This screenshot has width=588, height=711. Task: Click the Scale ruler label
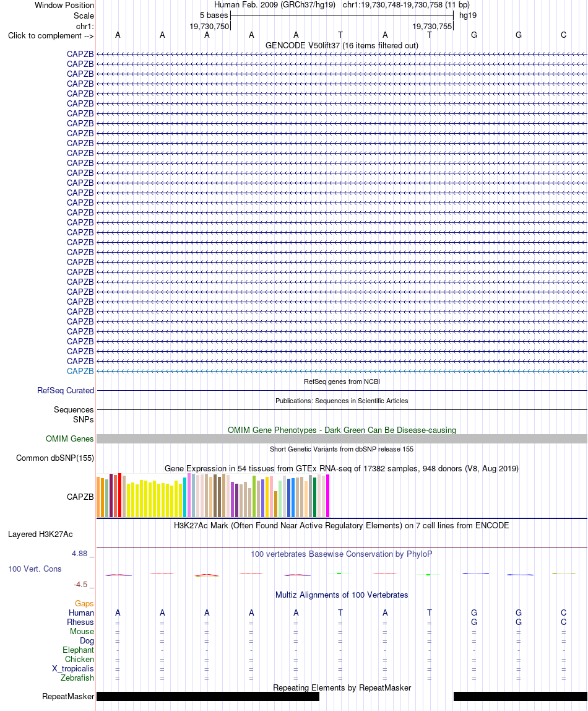pos(84,15)
